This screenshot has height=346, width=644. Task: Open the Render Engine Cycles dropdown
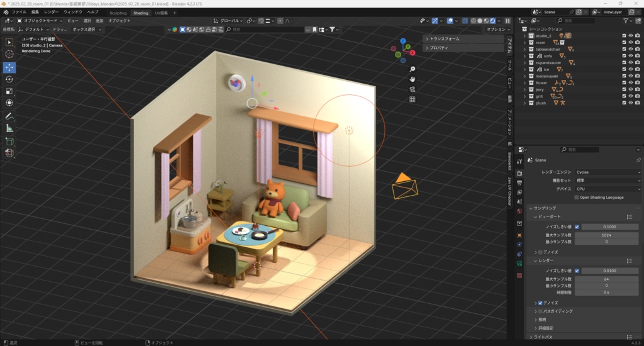pos(608,172)
